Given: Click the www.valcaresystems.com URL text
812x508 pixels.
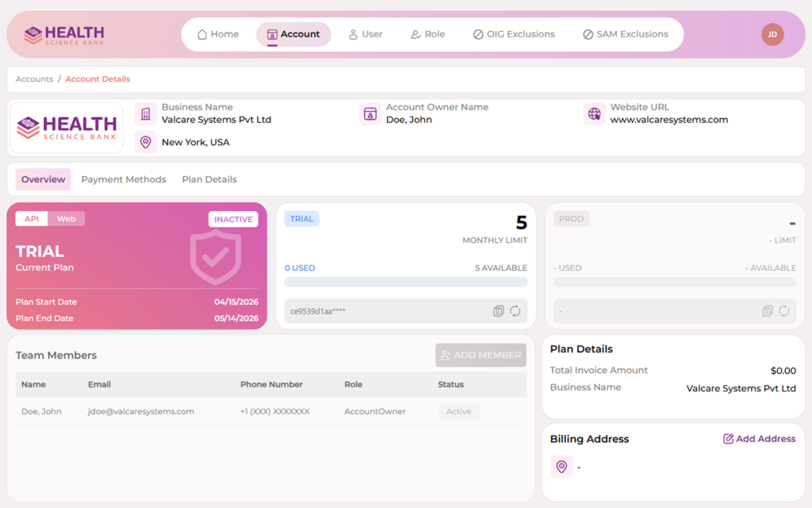Looking at the screenshot, I should (x=669, y=120).
